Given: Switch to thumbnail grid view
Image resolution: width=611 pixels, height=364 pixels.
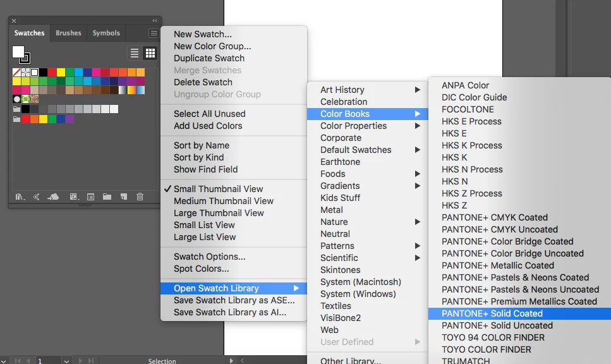Looking at the screenshot, I should click(x=150, y=53).
